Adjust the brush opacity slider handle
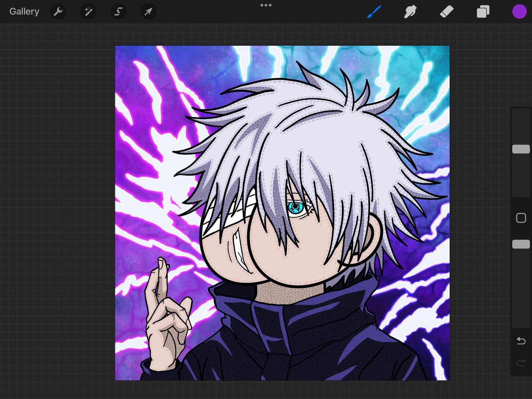The image size is (532, 399). point(521,244)
